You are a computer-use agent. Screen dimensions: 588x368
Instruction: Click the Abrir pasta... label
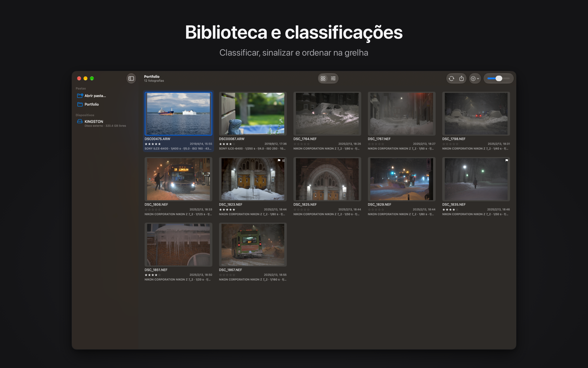tap(95, 96)
